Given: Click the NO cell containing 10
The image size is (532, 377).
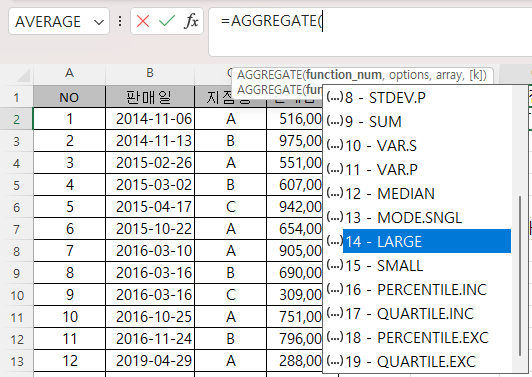Looking at the screenshot, I should tap(70, 317).
